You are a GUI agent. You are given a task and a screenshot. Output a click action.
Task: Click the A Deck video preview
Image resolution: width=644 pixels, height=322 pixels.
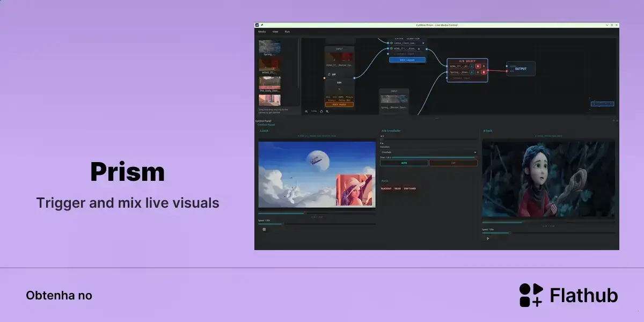pos(317,174)
